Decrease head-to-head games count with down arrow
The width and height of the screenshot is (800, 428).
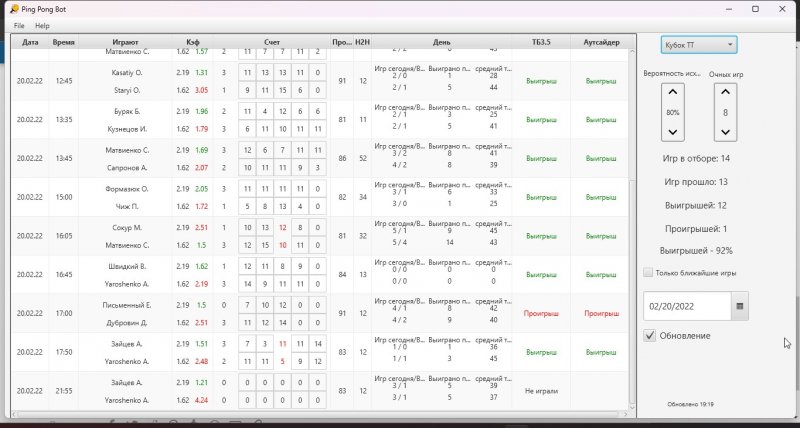coord(726,132)
